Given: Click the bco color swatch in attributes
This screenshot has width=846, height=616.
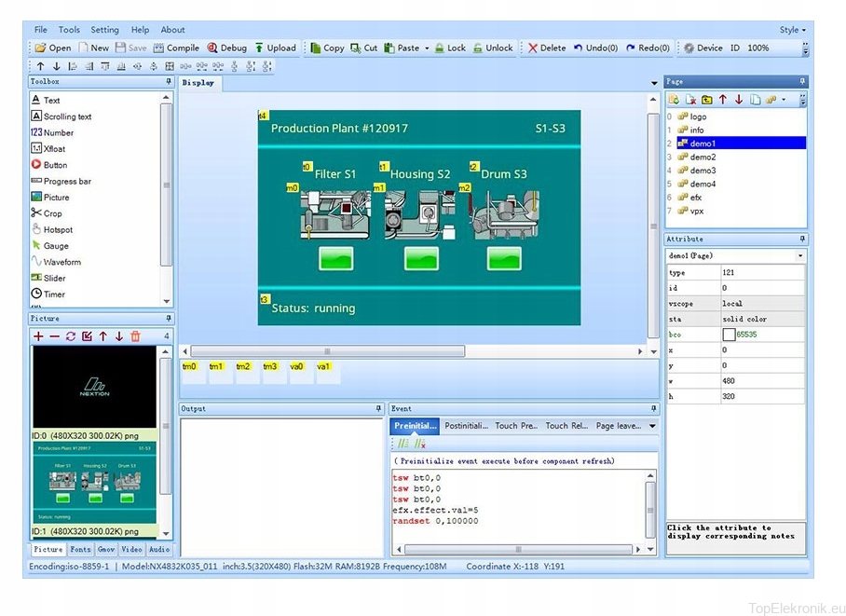Looking at the screenshot, I should coord(729,334).
